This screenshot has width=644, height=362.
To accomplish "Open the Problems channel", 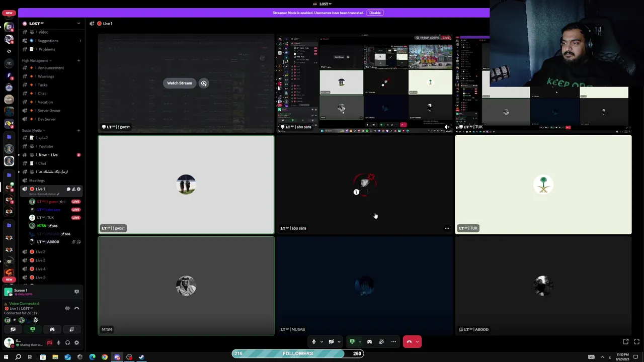I will coord(50,49).
